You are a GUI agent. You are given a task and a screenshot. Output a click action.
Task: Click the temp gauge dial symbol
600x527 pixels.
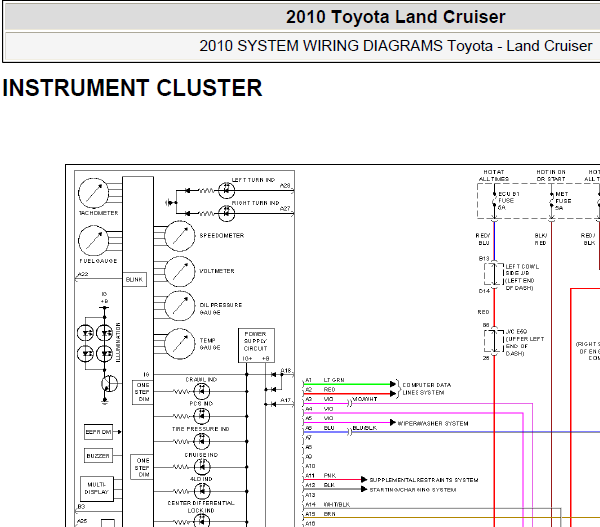pyautogui.click(x=180, y=344)
